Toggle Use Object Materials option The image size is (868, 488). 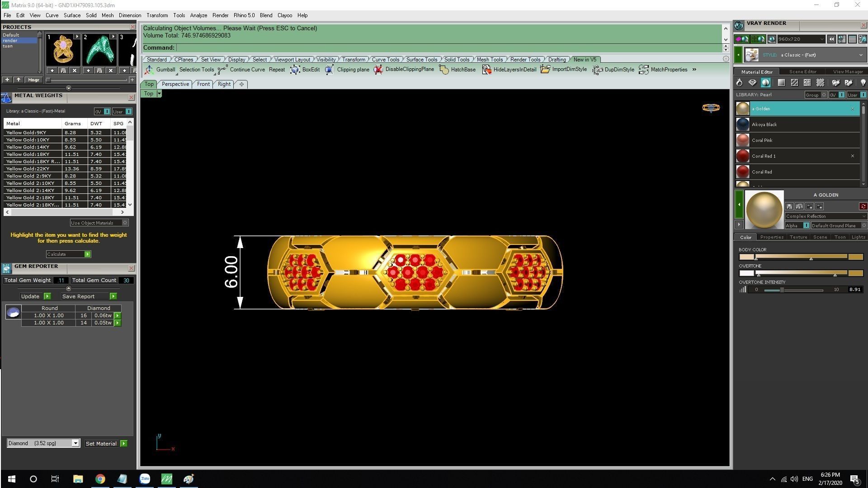coord(125,223)
